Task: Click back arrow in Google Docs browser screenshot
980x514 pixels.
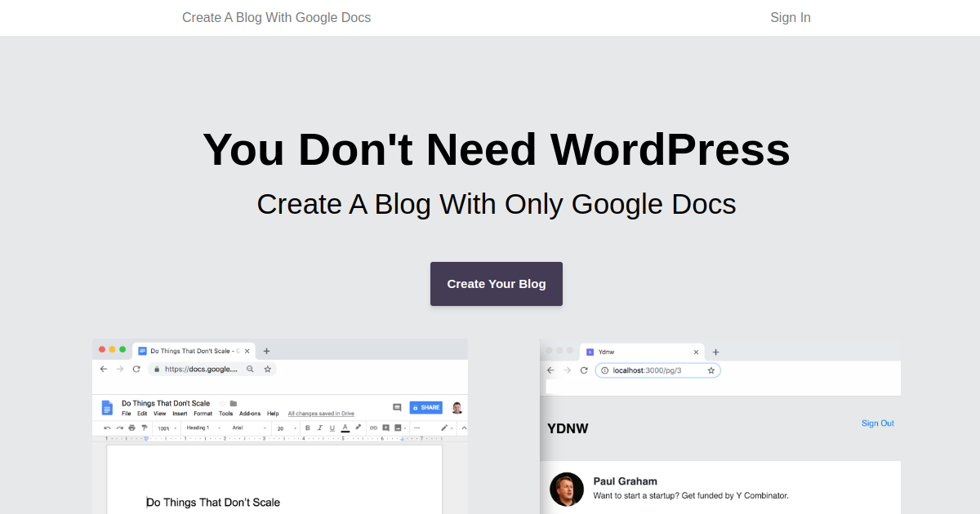Action: [103, 369]
